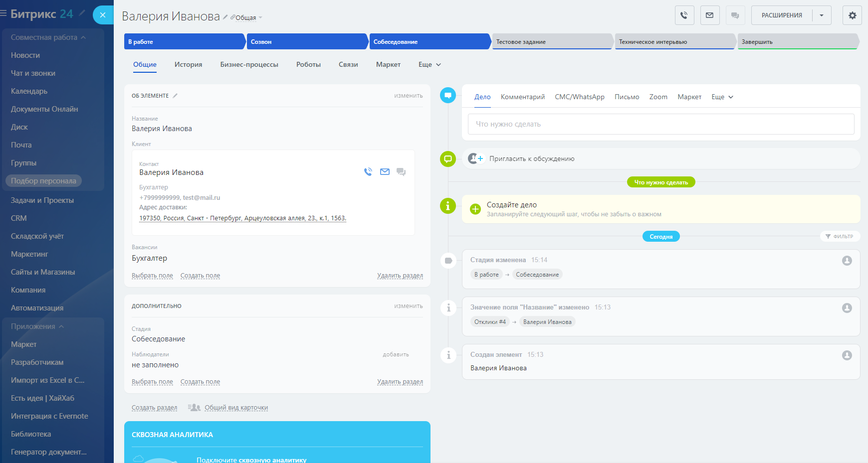Open the Фильтр button in timeline

pyautogui.click(x=840, y=237)
